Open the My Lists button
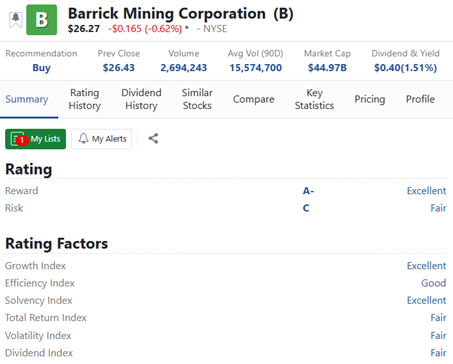The width and height of the screenshot is (453, 364). [35, 139]
